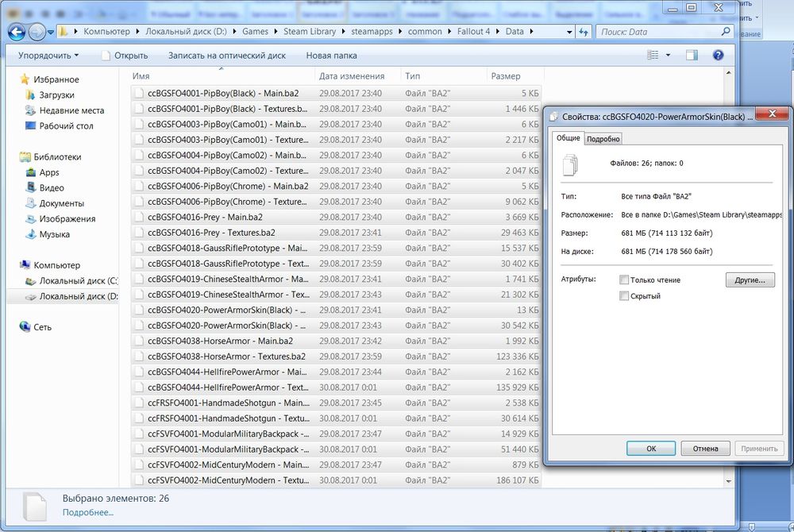This screenshot has height=532, width=794.
Task: Select Fallout 4 in the breadcrumb path
Action: click(473, 32)
